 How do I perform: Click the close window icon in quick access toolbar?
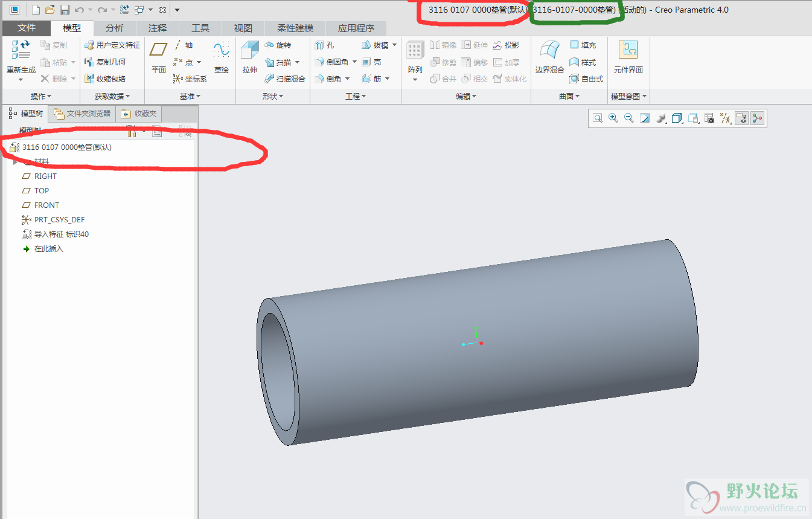pyautogui.click(x=162, y=10)
